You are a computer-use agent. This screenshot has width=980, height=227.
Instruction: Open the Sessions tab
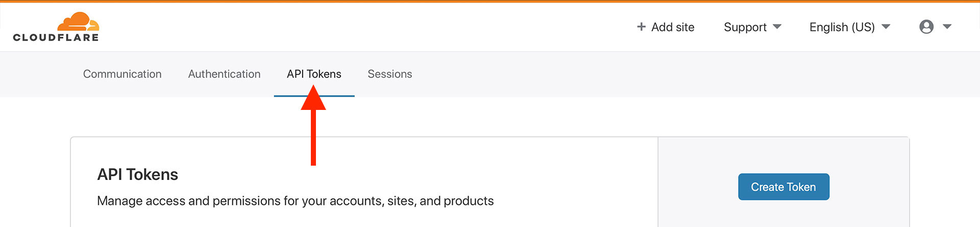click(390, 74)
